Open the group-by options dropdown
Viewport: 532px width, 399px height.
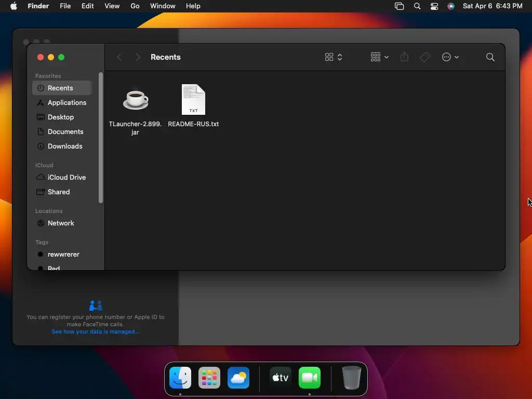tap(380, 57)
